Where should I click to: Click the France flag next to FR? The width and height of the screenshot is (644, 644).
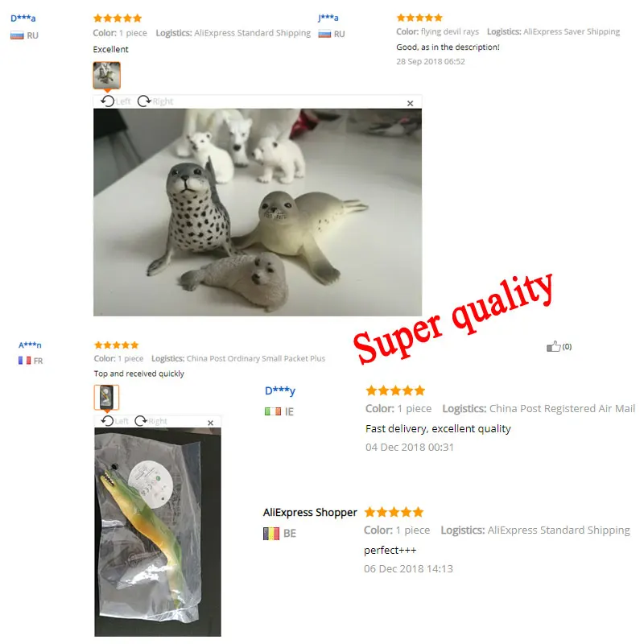click(x=24, y=361)
